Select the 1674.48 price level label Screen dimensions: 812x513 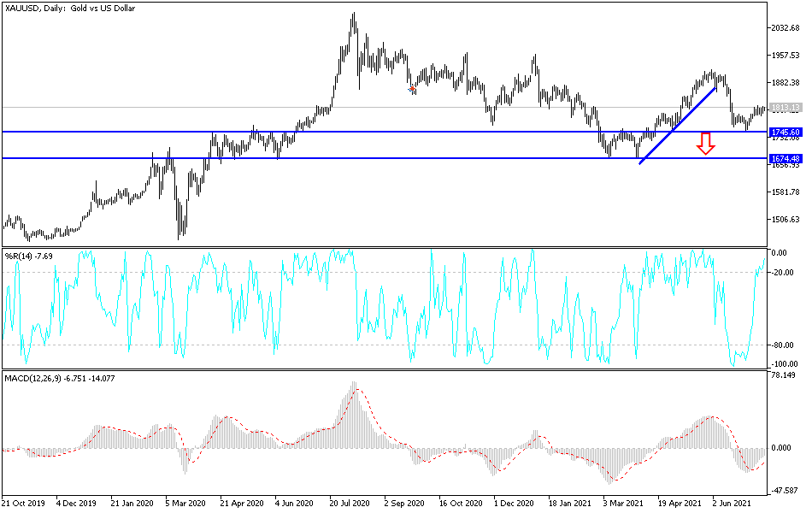(x=786, y=158)
